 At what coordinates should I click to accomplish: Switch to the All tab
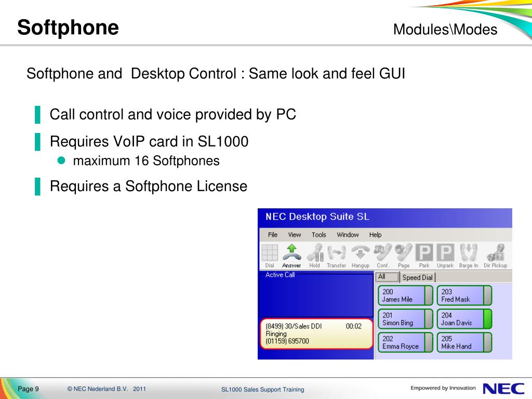click(387, 277)
